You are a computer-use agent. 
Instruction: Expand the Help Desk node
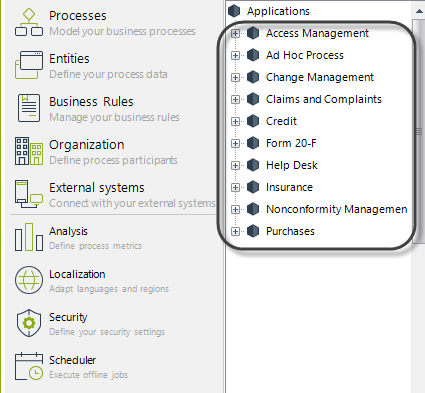tap(235, 165)
